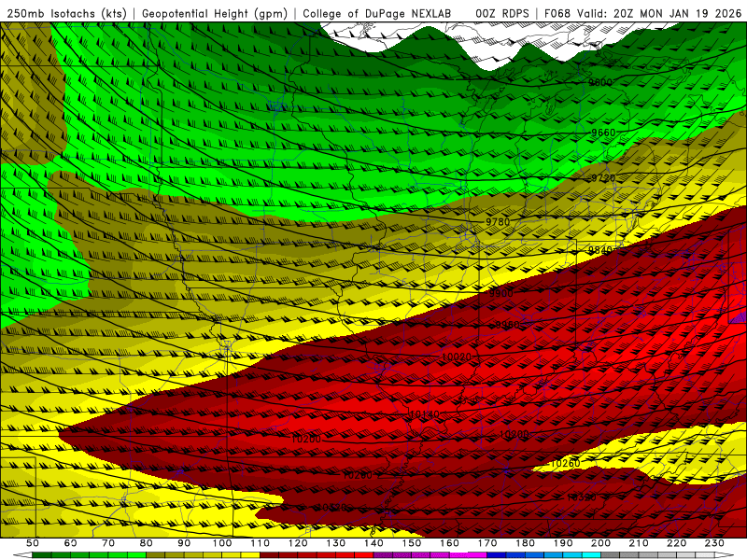Screen dimensions: 747x560
Task: Select the 100 knot colorbar label
Action: [x=222, y=543]
